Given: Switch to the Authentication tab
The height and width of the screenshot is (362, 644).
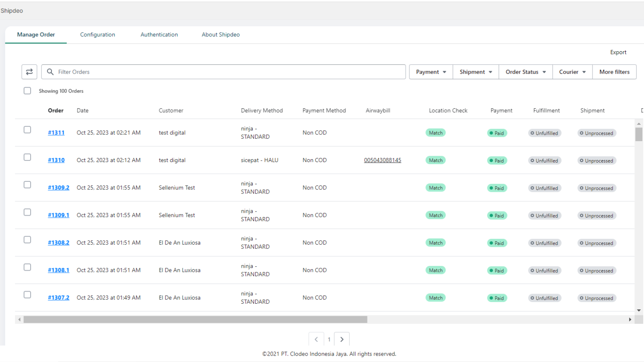Looking at the screenshot, I should 159,35.
